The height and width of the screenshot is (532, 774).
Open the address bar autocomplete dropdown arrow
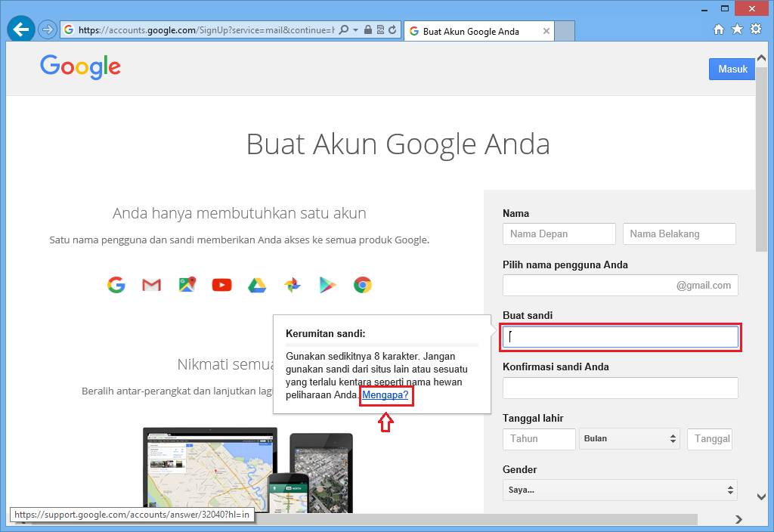[x=356, y=30]
